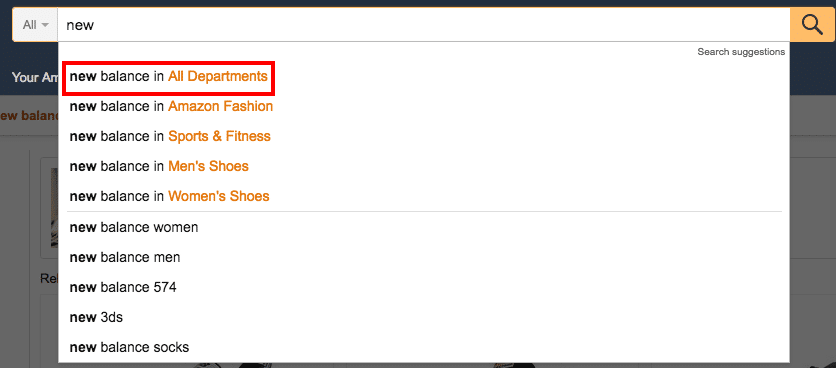This screenshot has height=368, width=836.
Task: Pick new balance in Women's Shoes suggestion
Action: [424, 196]
